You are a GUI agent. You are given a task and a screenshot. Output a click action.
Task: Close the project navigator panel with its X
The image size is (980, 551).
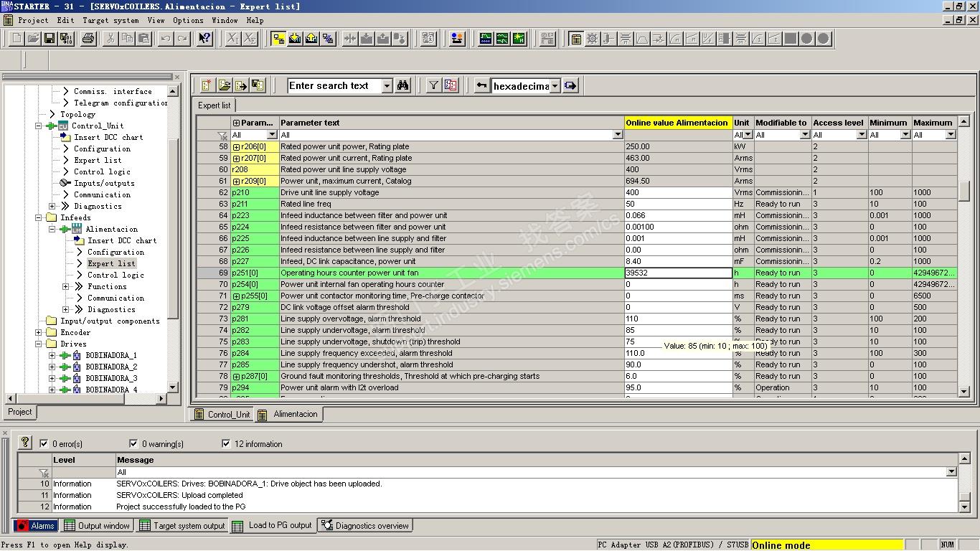[x=177, y=77]
